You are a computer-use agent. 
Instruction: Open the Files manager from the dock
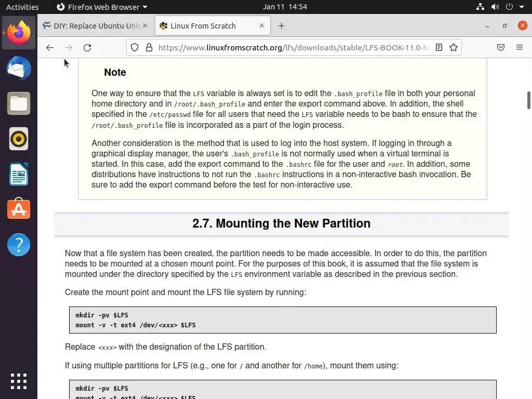(19, 103)
